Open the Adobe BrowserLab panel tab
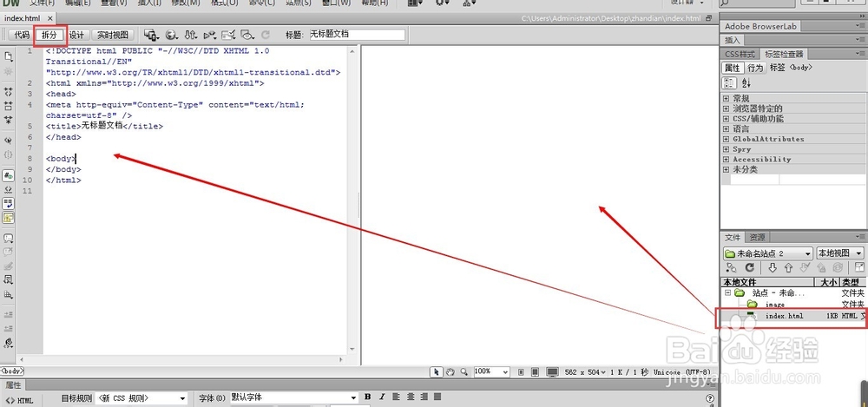 [x=760, y=26]
